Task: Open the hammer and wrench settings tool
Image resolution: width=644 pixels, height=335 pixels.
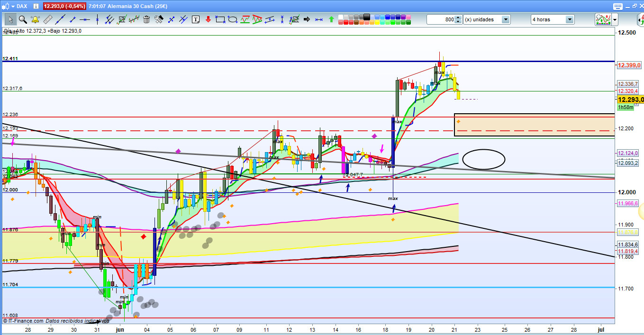Action: click(x=159, y=19)
